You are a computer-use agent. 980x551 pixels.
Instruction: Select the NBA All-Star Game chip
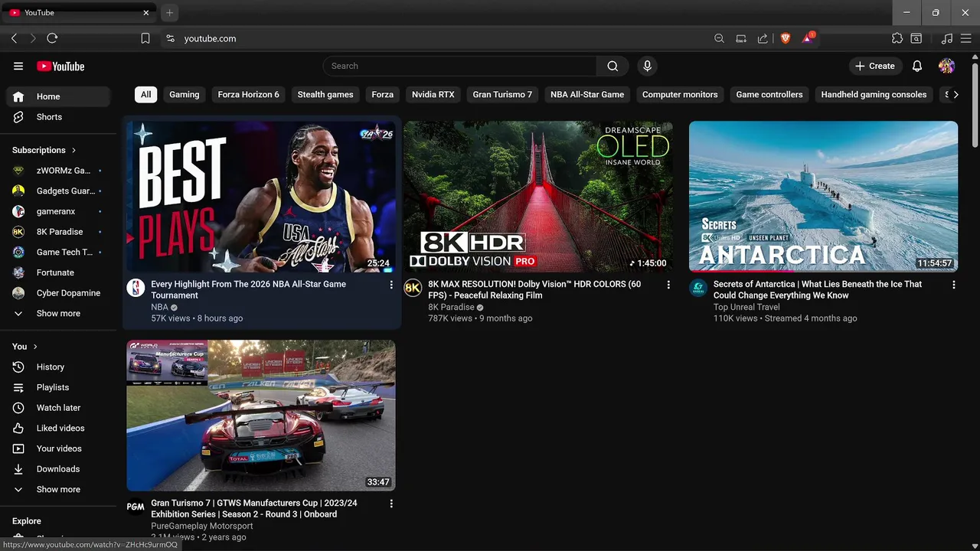click(587, 95)
